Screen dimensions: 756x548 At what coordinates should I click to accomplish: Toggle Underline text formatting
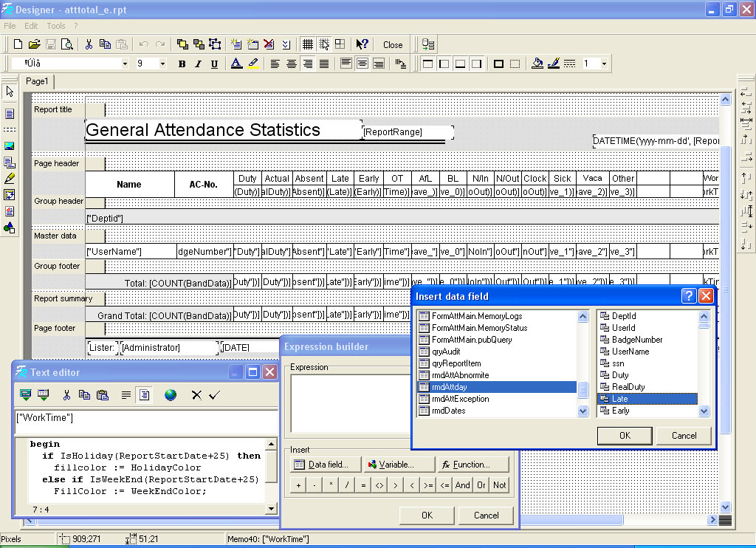click(x=214, y=64)
